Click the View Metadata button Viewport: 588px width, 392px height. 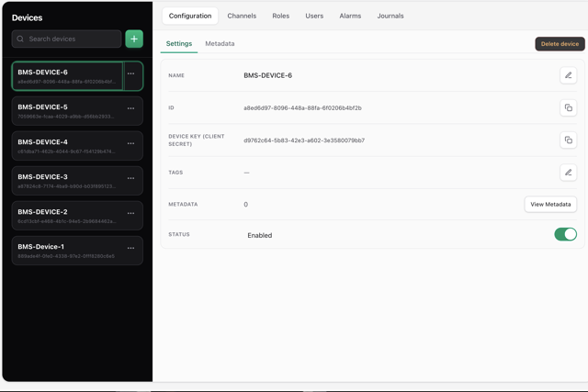click(550, 204)
